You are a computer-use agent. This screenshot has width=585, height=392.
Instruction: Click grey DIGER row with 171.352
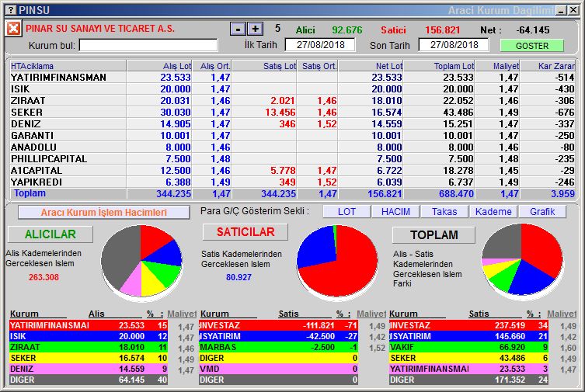[x=468, y=380]
